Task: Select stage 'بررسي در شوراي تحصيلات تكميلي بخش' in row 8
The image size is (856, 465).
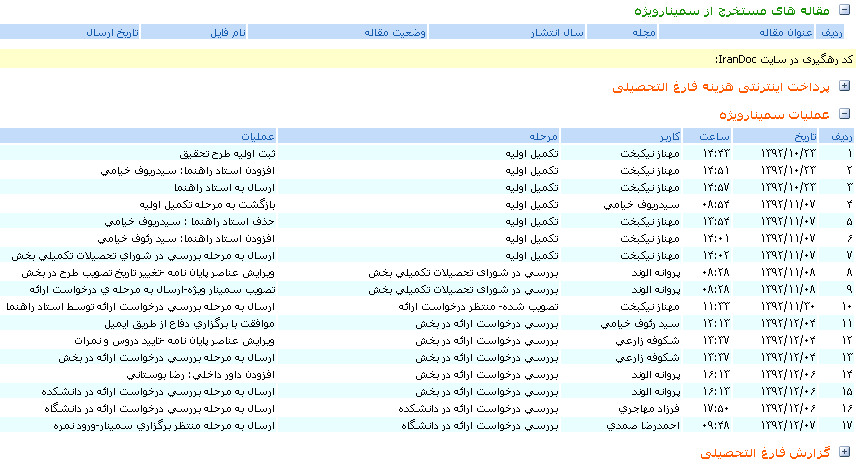Action: 463,272
